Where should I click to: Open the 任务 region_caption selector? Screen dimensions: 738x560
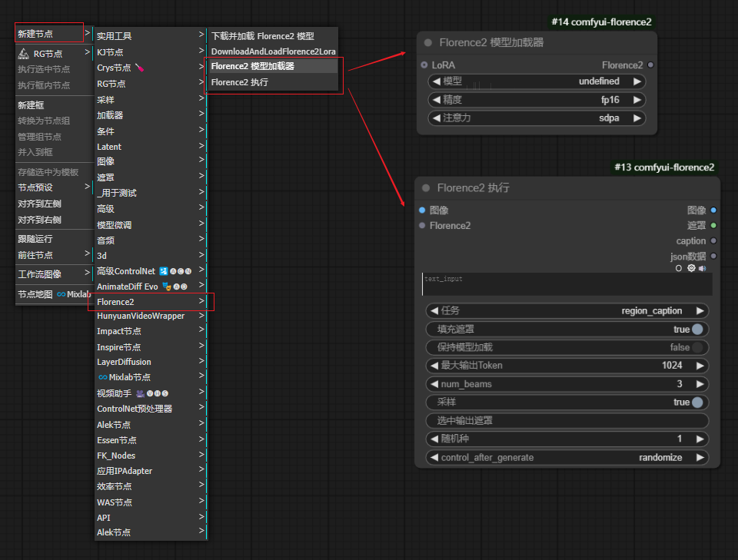(567, 311)
